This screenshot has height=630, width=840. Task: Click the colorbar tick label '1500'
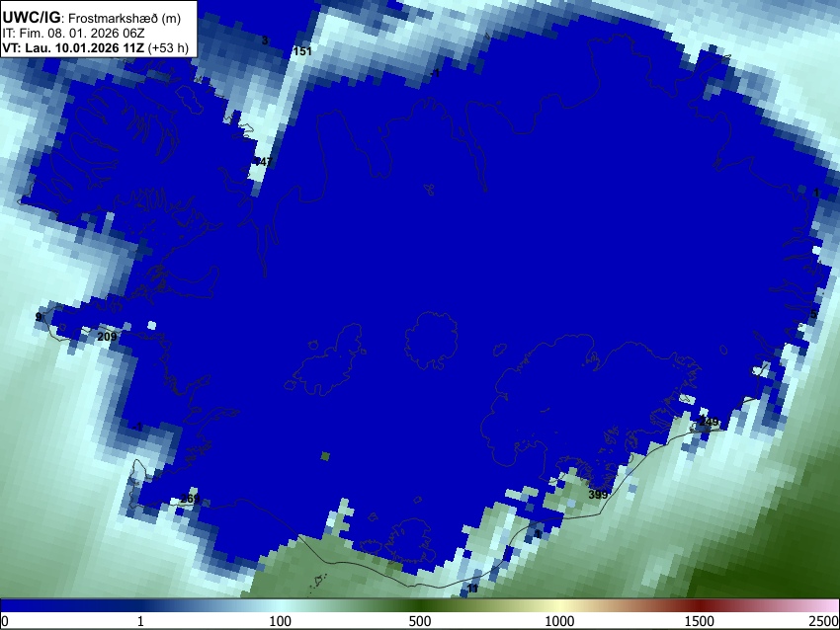(x=699, y=621)
